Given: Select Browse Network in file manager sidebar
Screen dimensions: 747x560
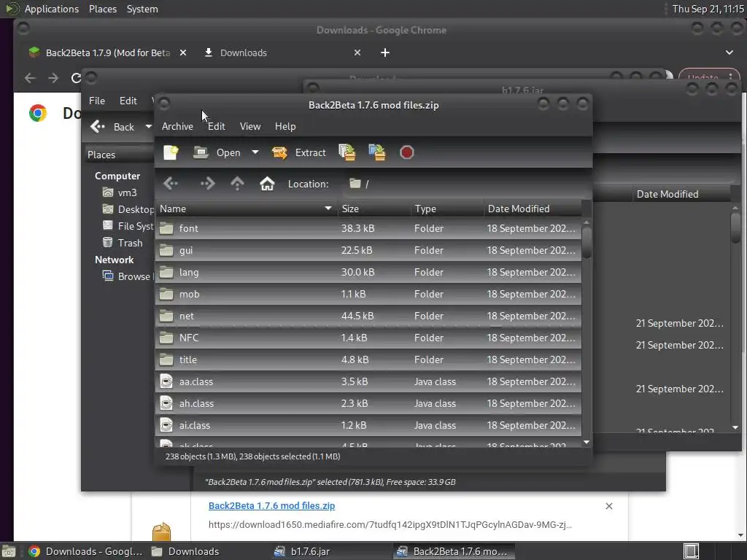Looking at the screenshot, I should point(128,276).
